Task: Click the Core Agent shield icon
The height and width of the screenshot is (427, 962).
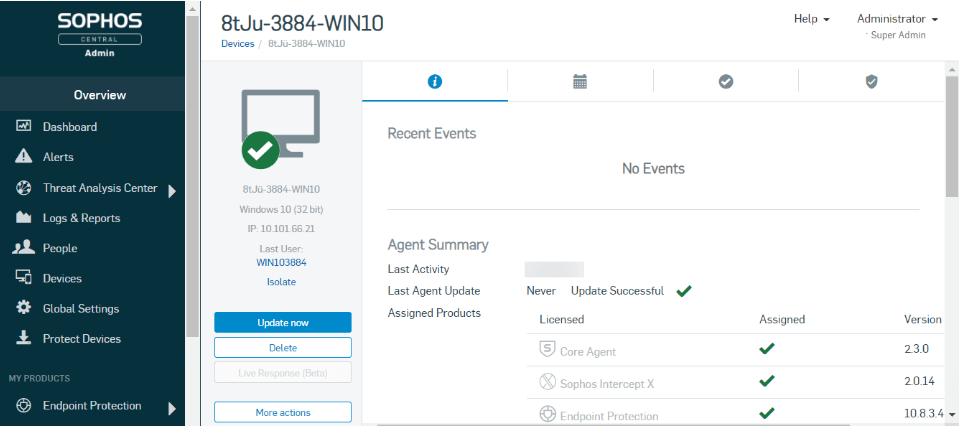Action: point(547,350)
